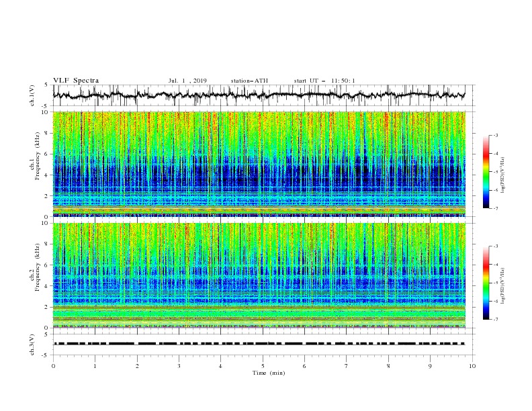The width and height of the screenshot is (532, 411).
Task: Click the time axis tick label "5"
Action: tap(263, 366)
